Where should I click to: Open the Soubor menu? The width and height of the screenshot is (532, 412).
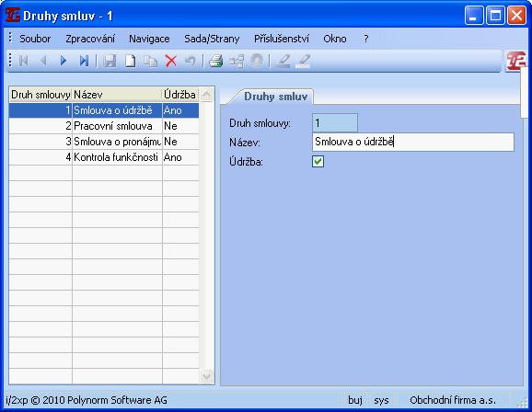click(x=35, y=39)
